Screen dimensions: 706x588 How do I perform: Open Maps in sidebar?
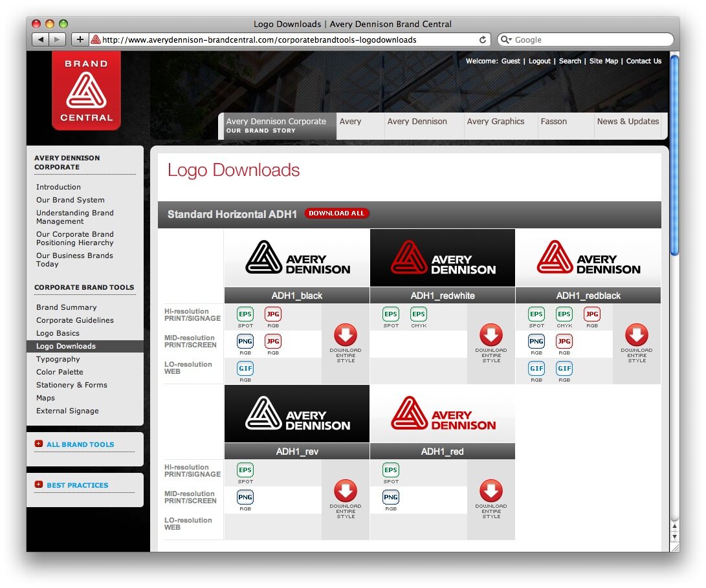(45, 398)
